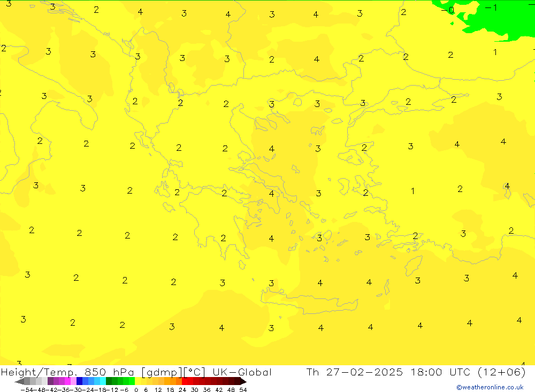The image size is (535, 392).
Task: Click the bright green swatch in the color scale
Action: (x=132, y=381)
